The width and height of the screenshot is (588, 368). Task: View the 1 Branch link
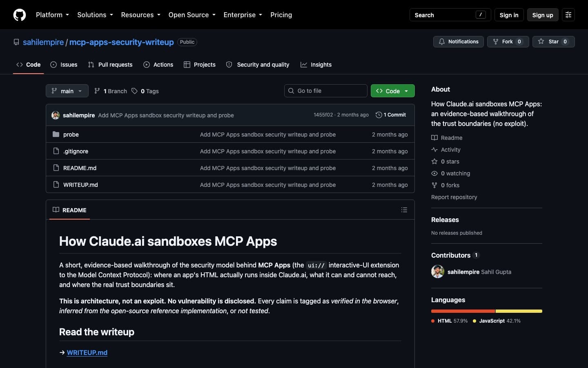point(111,91)
